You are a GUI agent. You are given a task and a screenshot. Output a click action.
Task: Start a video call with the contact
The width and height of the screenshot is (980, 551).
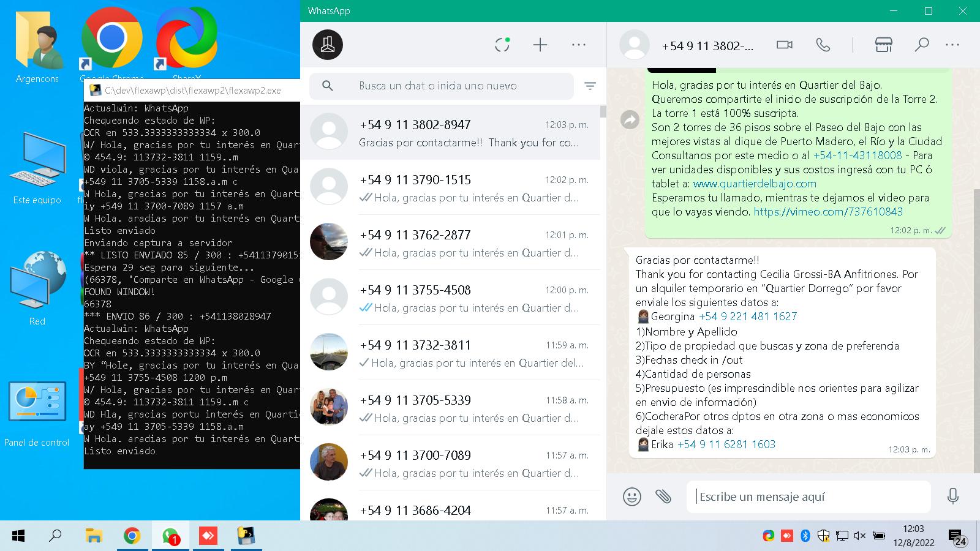pyautogui.click(x=785, y=45)
